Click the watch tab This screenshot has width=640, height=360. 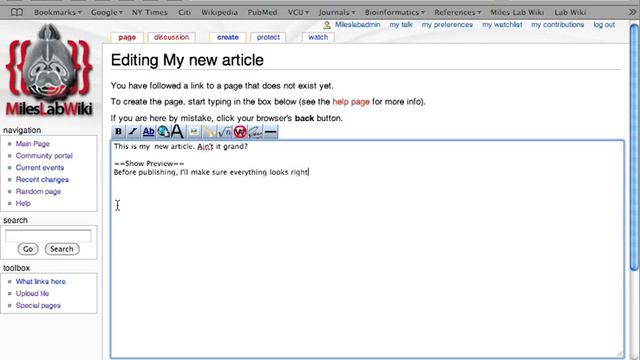click(318, 37)
